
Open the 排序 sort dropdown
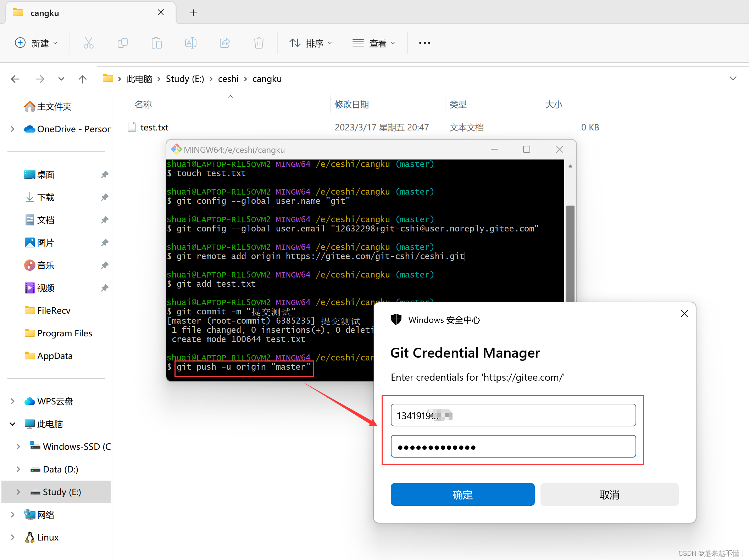click(x=311, y=43)
